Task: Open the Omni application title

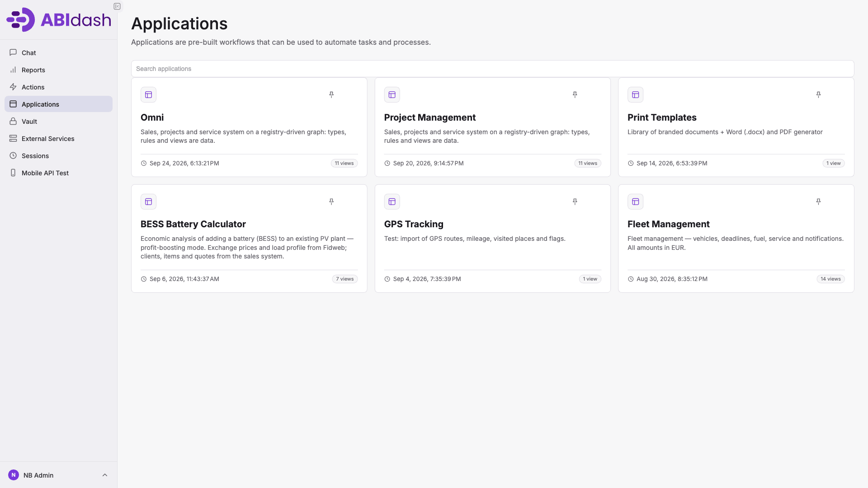Action: tap(152, 117)
